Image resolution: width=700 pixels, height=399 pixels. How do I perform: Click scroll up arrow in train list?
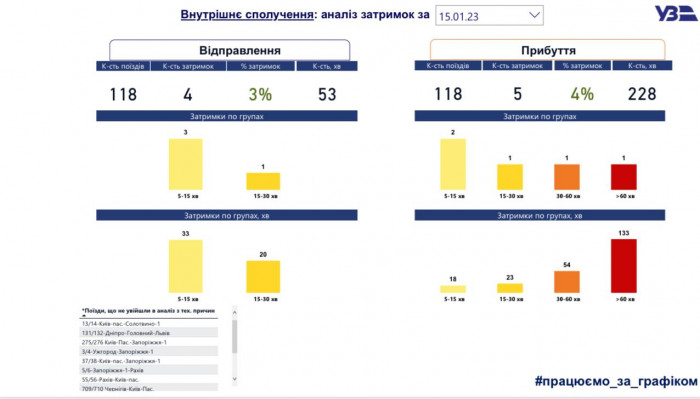[x=234, y=313]
